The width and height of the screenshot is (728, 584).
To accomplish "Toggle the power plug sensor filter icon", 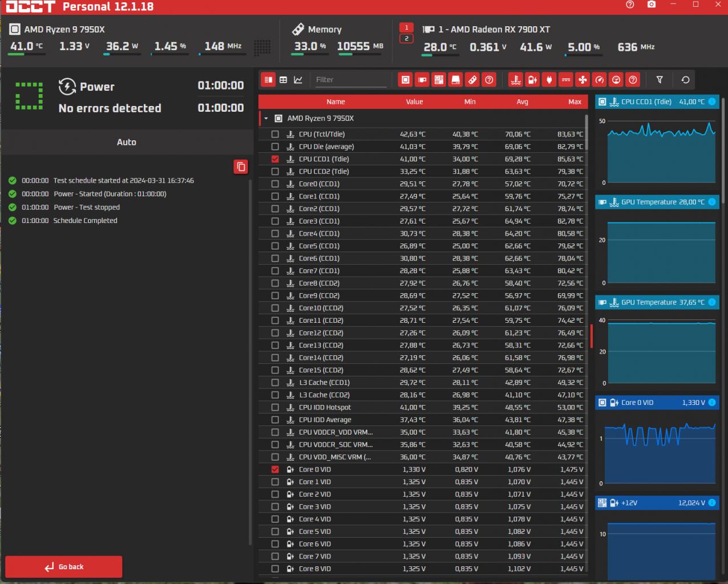I will pyautogui.click(x=549, y=80).
